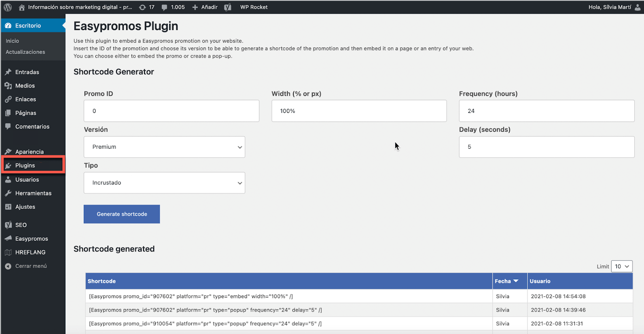Click the Entradas pin icon
The image size is (644, 334).
coord(8,72)
